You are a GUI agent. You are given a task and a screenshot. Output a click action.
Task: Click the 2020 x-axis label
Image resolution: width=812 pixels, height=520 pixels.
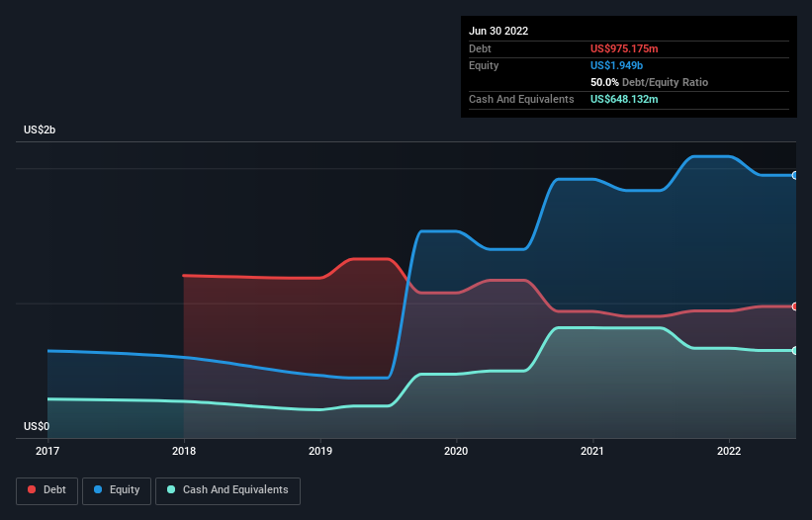[456, 451]
